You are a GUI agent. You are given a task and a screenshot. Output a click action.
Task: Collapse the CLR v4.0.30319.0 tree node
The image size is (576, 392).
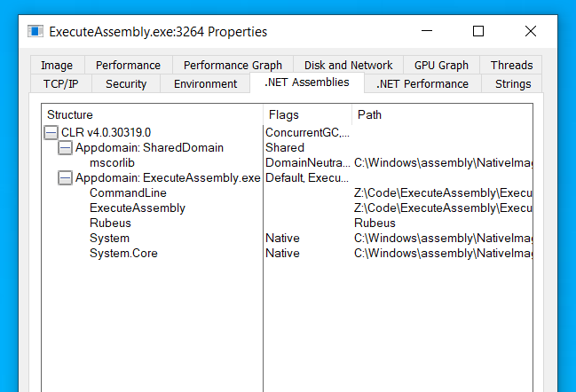click(51, 132)
